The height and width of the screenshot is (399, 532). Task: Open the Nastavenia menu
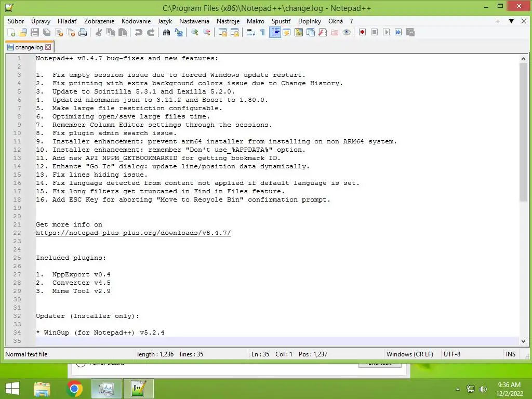pos(194,21)
